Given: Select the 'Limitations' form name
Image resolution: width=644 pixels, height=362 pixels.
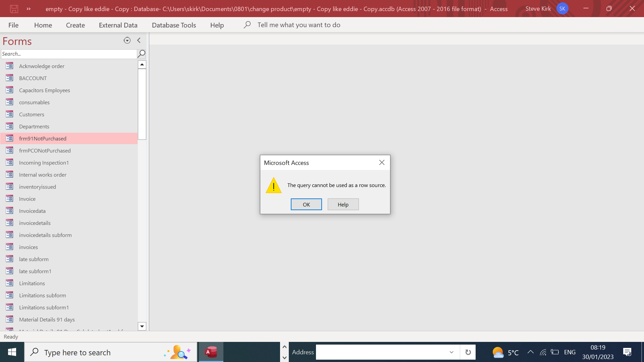Looking at the screenshot, I should coord(32,283).
